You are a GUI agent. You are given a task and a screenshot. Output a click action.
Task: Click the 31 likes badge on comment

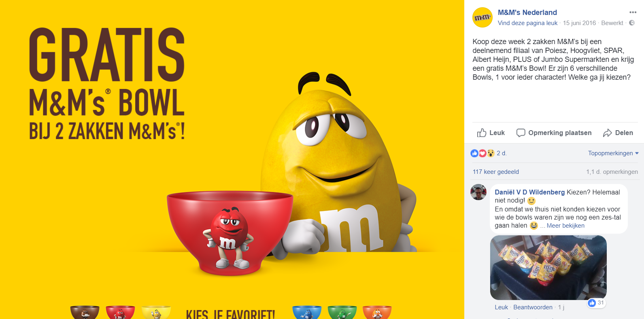point(597,303)
